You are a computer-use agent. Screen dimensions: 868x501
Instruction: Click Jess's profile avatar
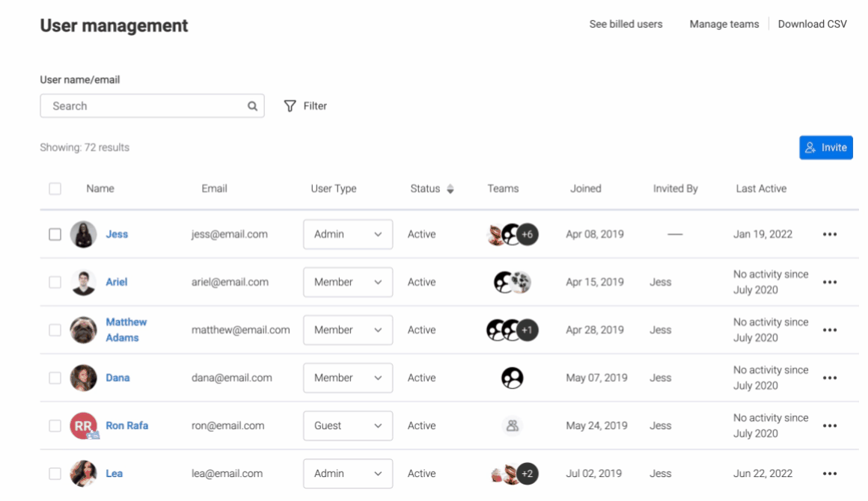pyautogui.click(x=84, y=235)
